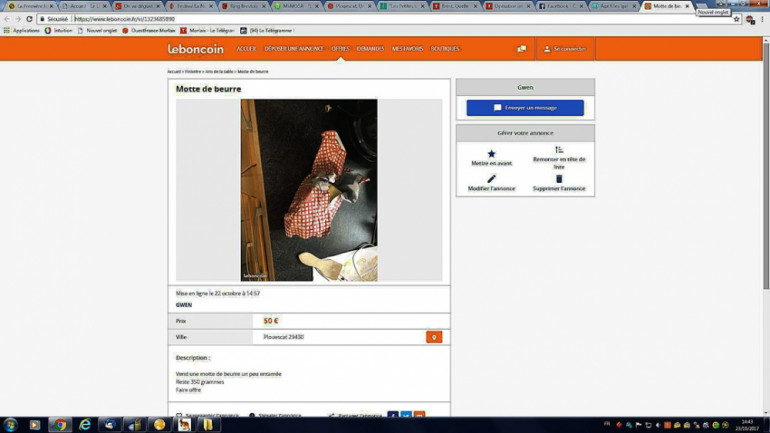Click the pencil icon to modify the ad
Viewport: 770px width, 433px height.
point(491,179)
